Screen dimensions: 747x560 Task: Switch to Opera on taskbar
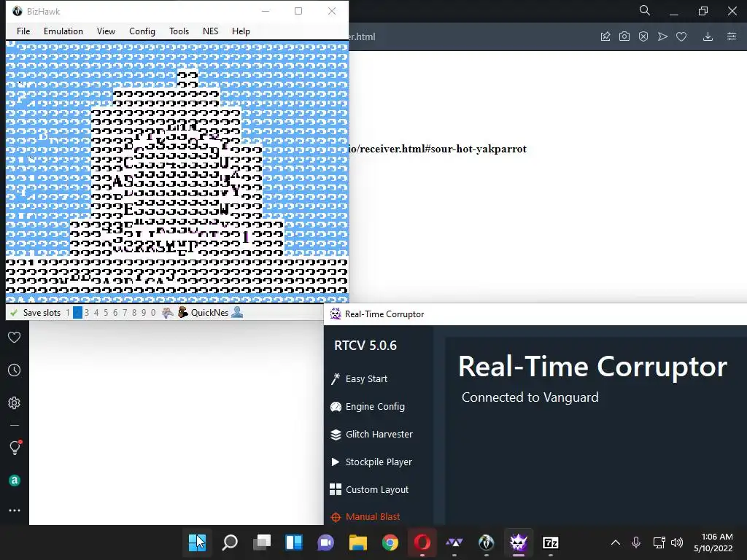(x=422, y=542)
